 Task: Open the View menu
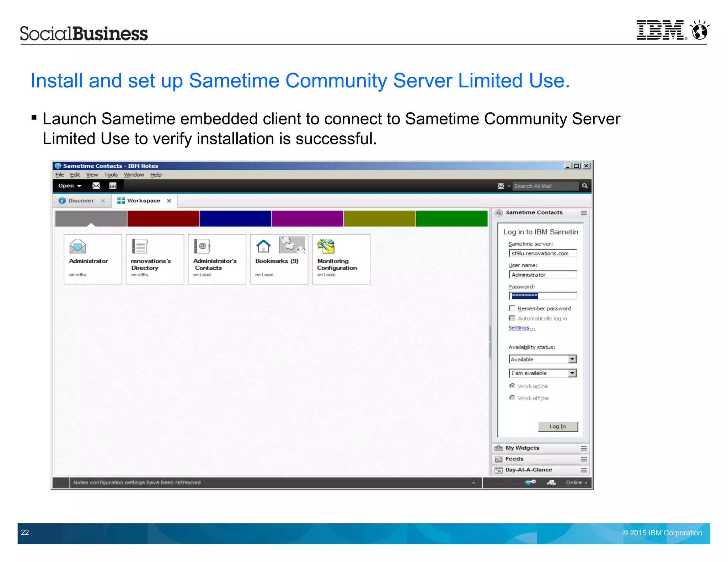tap(92, 175)
